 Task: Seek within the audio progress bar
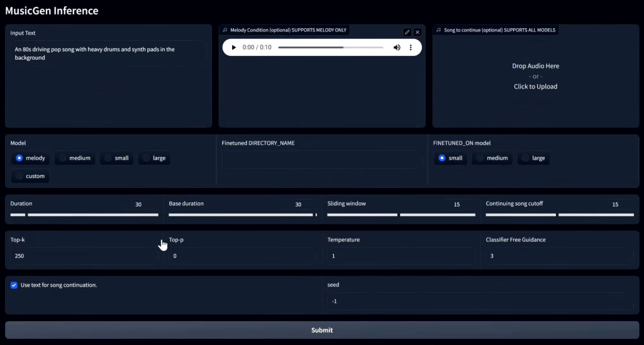pyautogui.click(x=330, y=48)
